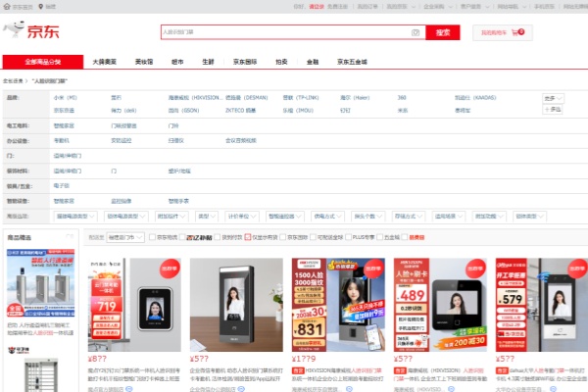The width and height of the screenshot is (588, 392).
Task: Click the 我的购物车 button
Action: [503, 32]
